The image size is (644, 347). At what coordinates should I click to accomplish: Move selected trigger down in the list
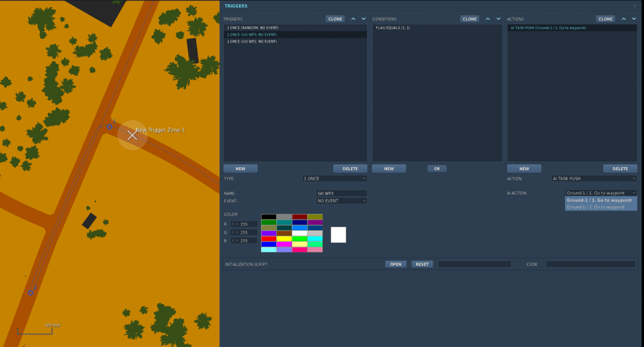click(x=363, y=19)
